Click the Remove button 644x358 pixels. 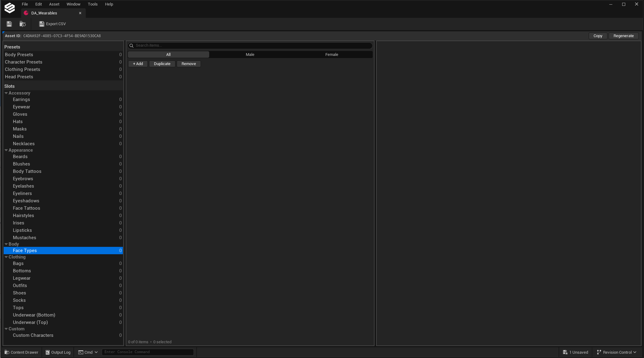click(189, 64)
